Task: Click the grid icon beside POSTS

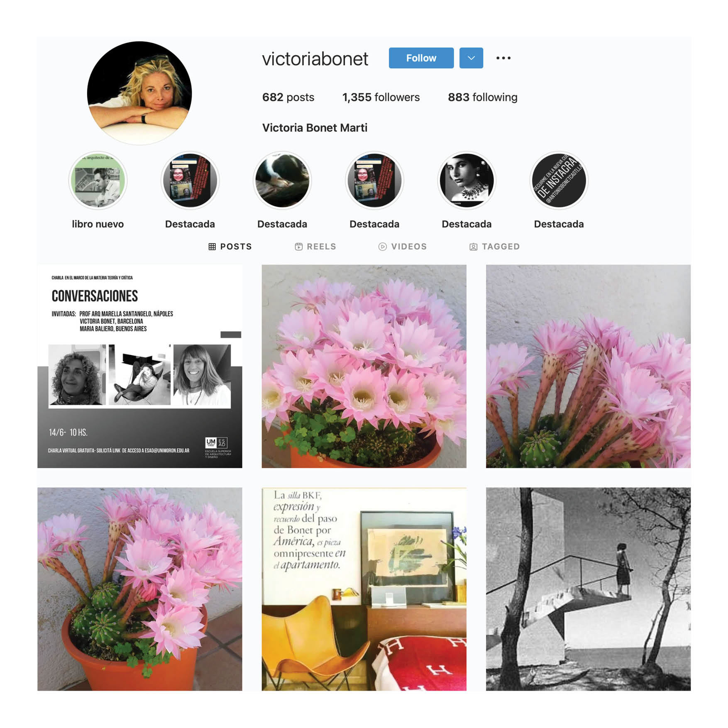Action: click(x=212, y=247)
